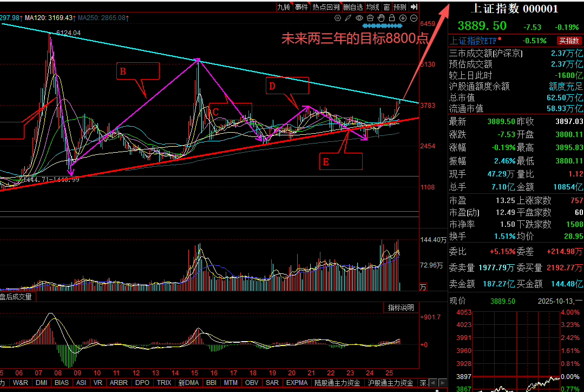Click the 现价 3889.50 intraday header
This screenshot has height=392, width=584.
click(x=482, y=301)
